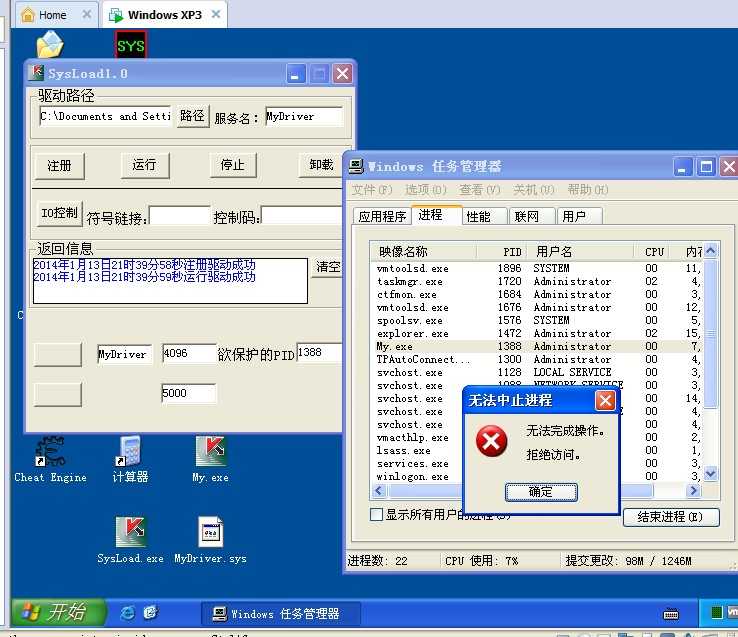This screenshot has width=738, height=637.
Task: Select the My.exe process row
Action: [537, 347]
